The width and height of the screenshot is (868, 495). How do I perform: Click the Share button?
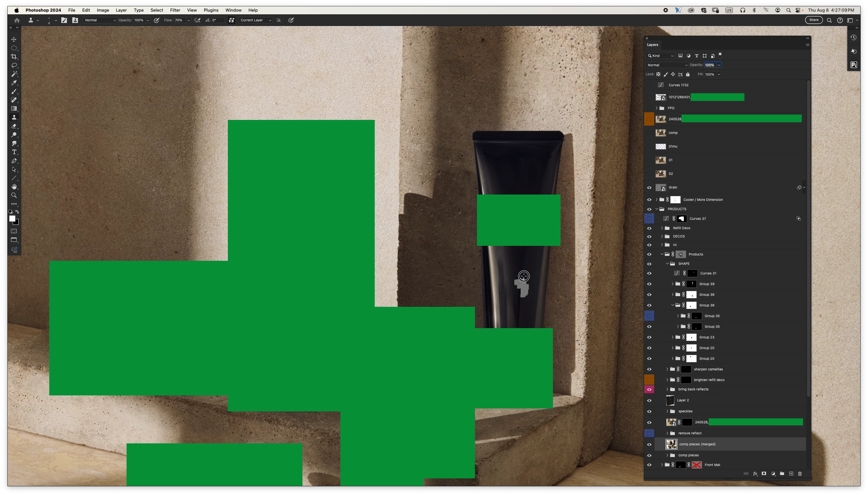[814, 20]
